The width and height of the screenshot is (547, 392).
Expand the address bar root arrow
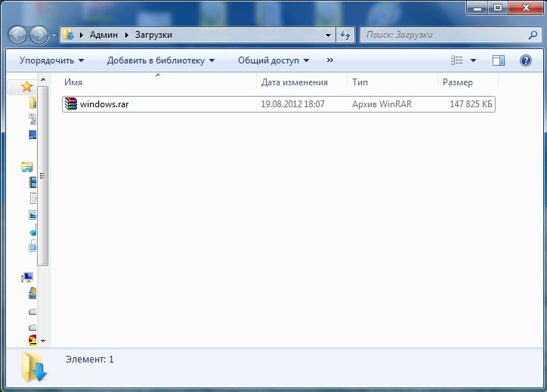coord(82,35)
